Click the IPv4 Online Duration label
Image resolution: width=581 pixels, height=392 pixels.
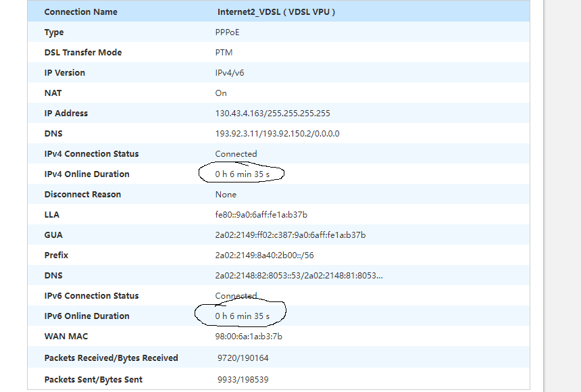[86, 174]
